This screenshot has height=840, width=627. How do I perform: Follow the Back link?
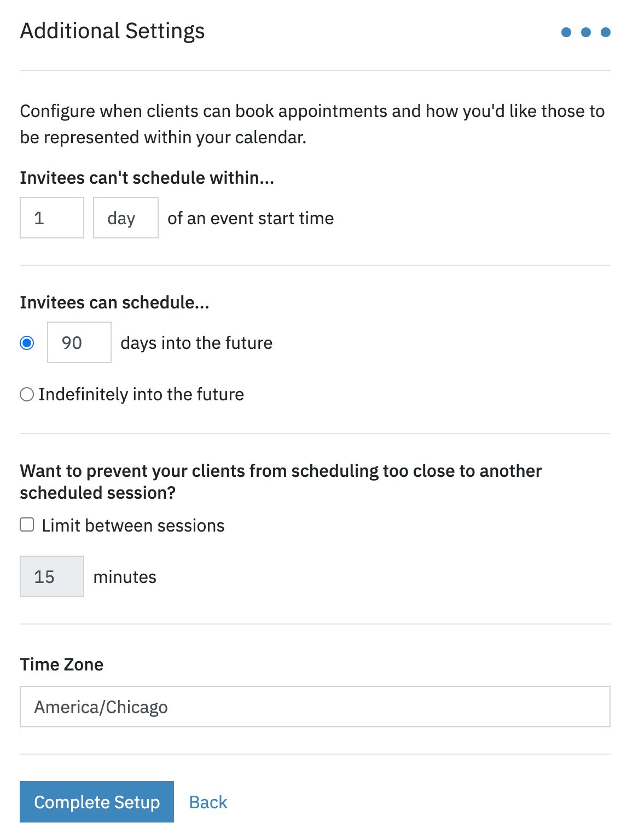207,802
